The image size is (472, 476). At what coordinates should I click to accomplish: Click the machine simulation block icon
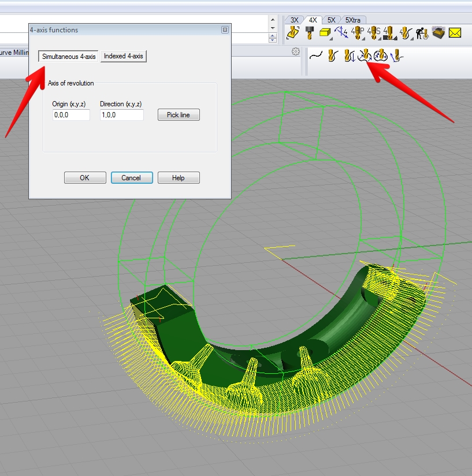click(438, 33)
